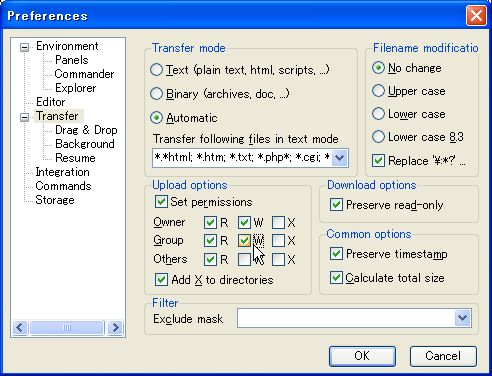Select the Text transfer mode radio button

156,70
